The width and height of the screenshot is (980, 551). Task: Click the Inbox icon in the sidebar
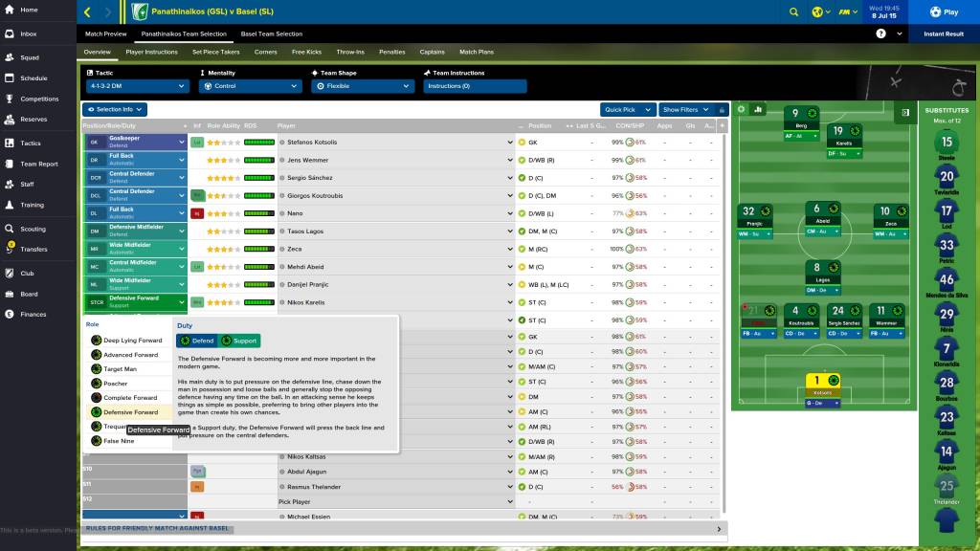[11, 33]
